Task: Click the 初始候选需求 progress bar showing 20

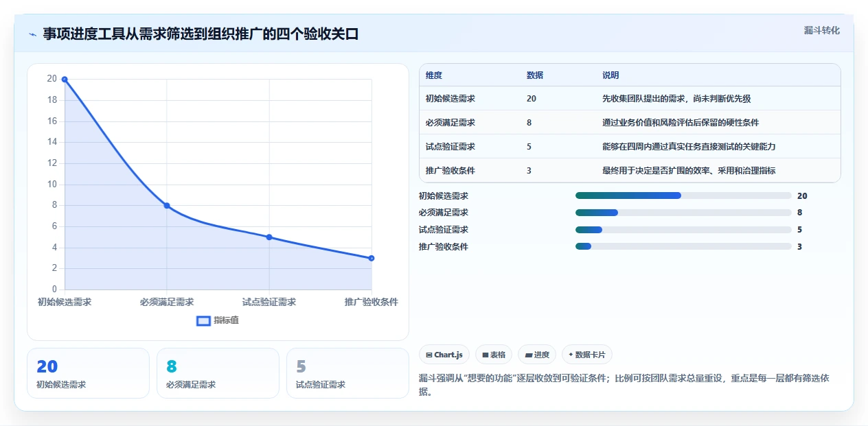Action: pyautogui.click(x=683, y=196)
